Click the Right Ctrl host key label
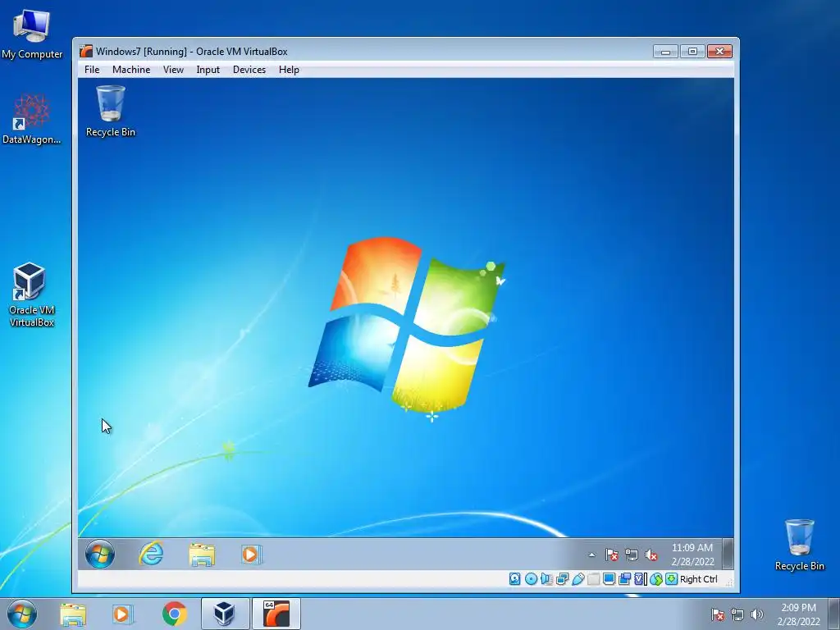 pos(699,579)
